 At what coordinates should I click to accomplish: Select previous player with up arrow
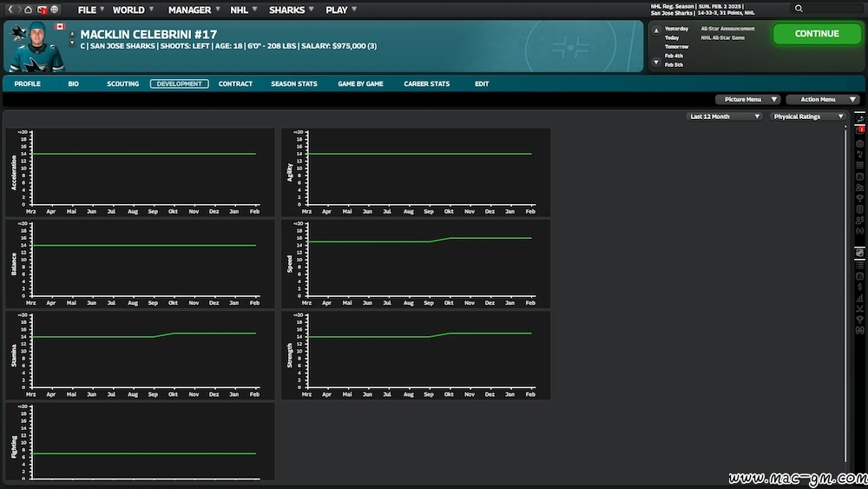tap(72, 34)
